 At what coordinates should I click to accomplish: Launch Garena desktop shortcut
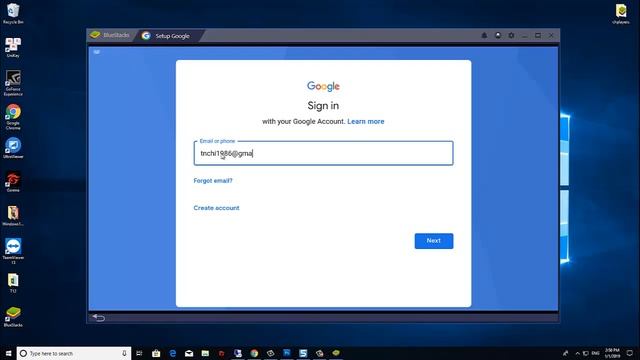point(13,182)
